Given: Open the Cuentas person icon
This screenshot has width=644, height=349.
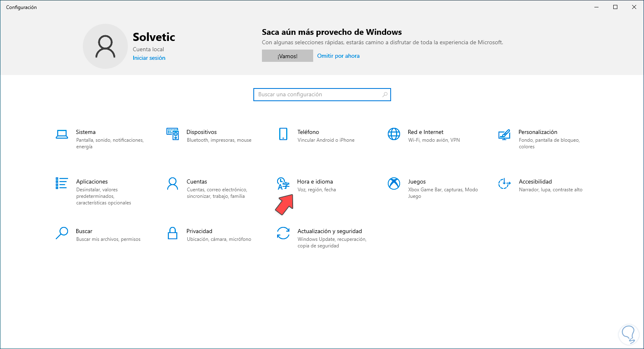Looking at the screenshot, I should point(173,184).
